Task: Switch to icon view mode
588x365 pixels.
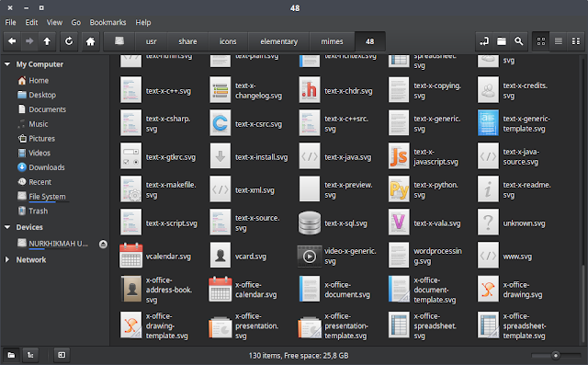Action: point(541,41)
